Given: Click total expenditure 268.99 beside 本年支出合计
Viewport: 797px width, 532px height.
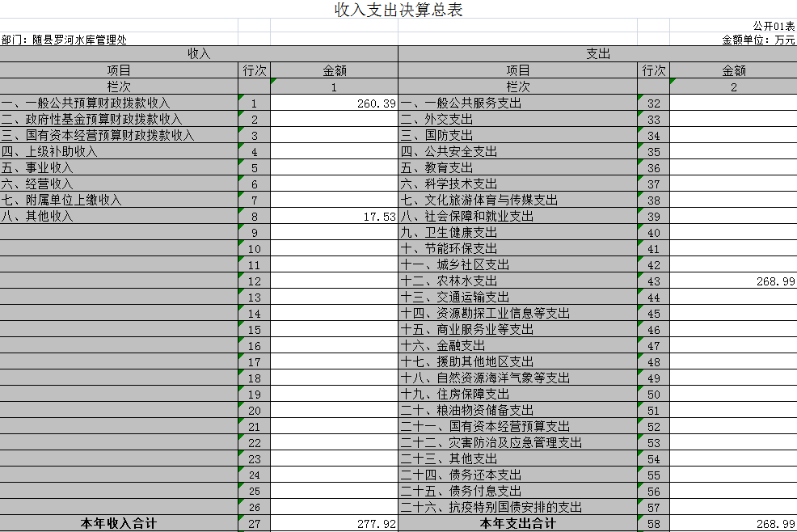Looking at the screenshot, I should 733,524.
